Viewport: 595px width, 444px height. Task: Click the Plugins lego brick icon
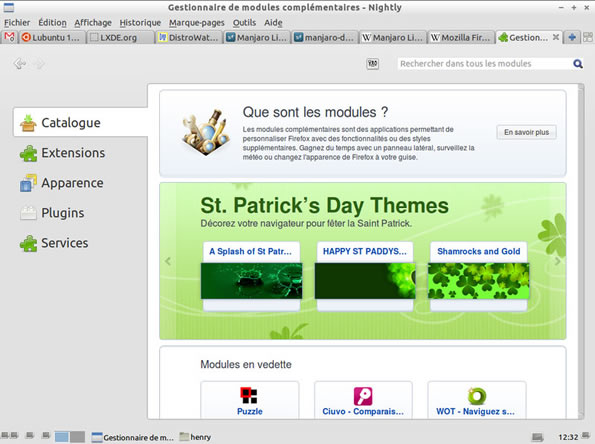[x=28, y=213]
